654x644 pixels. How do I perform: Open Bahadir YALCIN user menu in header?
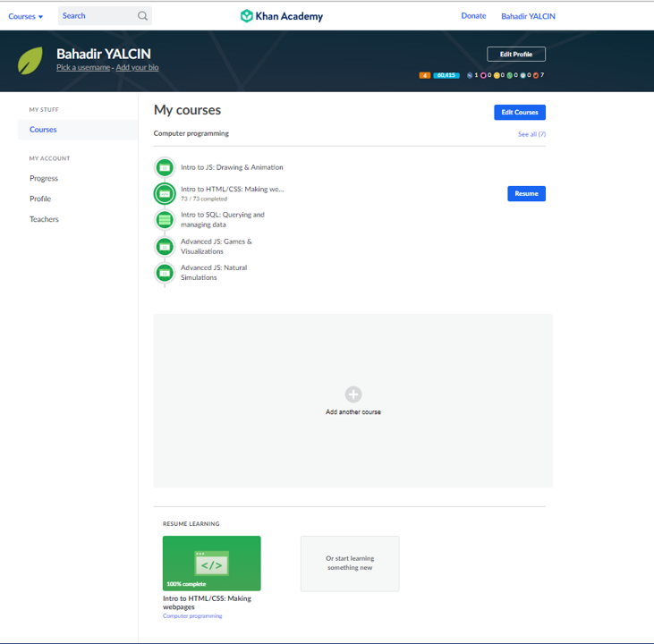click(x=528, y=16)
